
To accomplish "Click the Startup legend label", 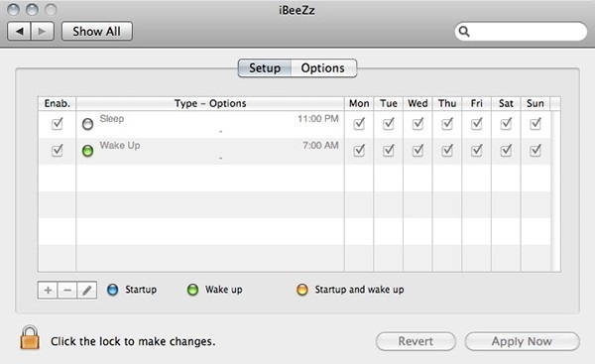I will (x=141, y=290).
